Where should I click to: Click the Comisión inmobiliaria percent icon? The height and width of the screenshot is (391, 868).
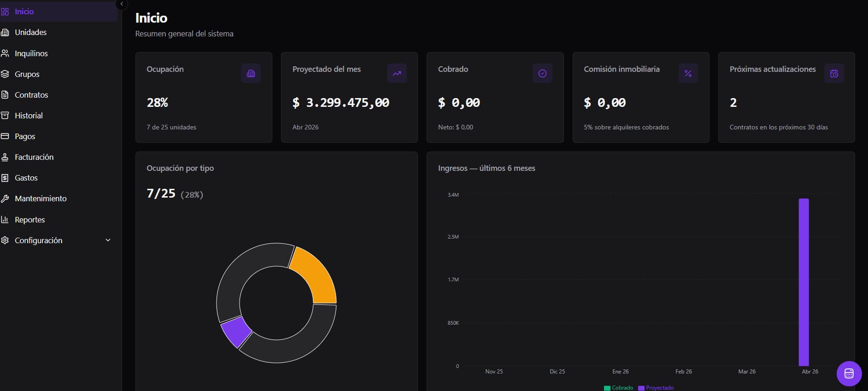tap(688, 73)
